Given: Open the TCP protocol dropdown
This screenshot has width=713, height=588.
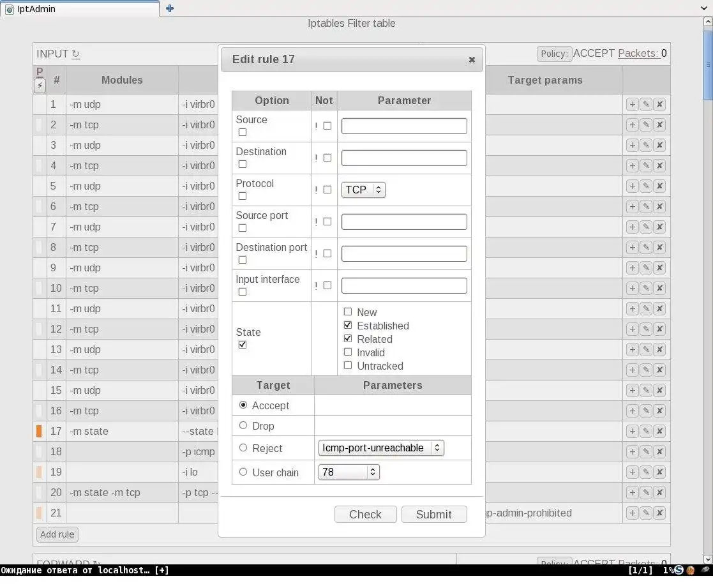Looking at the screenshot, I should pos(363,190).
